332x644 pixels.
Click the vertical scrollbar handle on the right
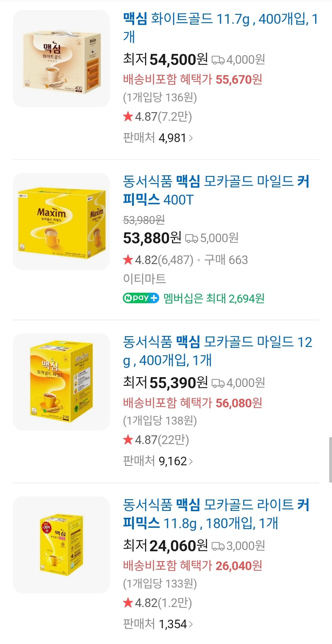(x=330, y=459)
